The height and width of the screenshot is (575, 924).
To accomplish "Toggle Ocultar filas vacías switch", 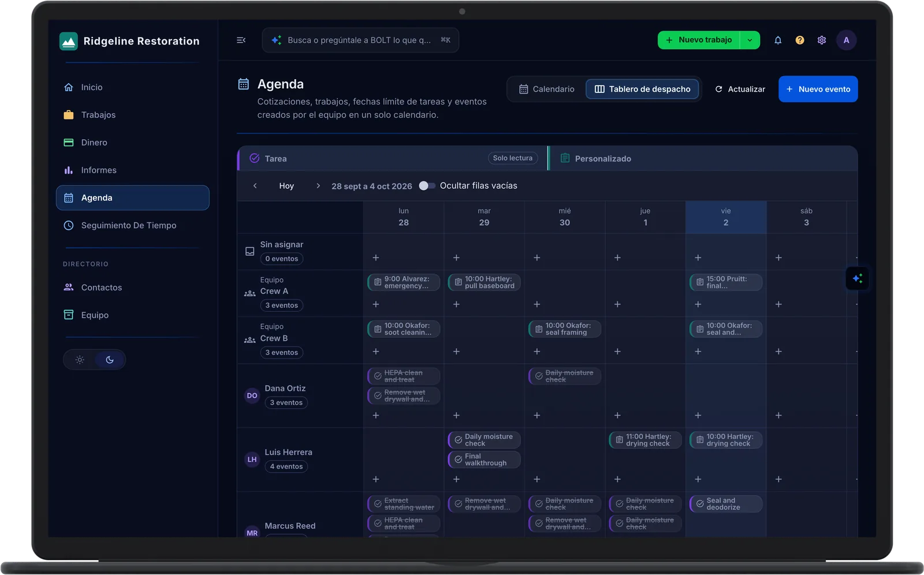I will pyautogui.click(x=427, y=186).
